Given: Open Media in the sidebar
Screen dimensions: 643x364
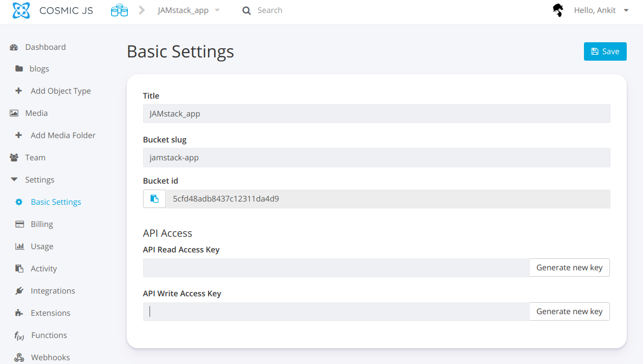Looking at the screenshot, I should point(36,113).
